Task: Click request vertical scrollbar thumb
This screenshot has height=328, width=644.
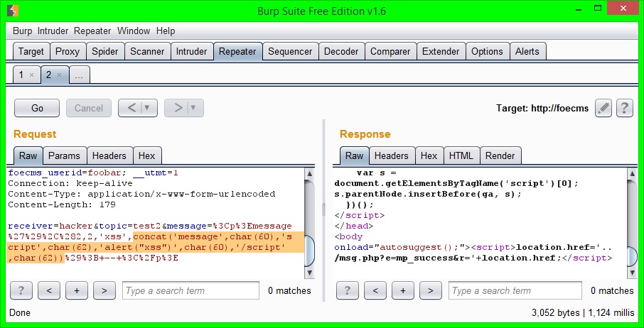Action: (x=309, y=251)
